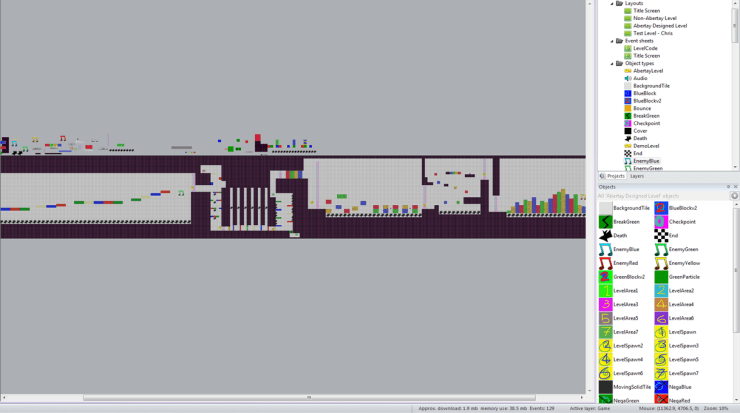Select the EnemyRed music note object
The width and height of the screenshot is (740, 413).
tap(618, 262)
